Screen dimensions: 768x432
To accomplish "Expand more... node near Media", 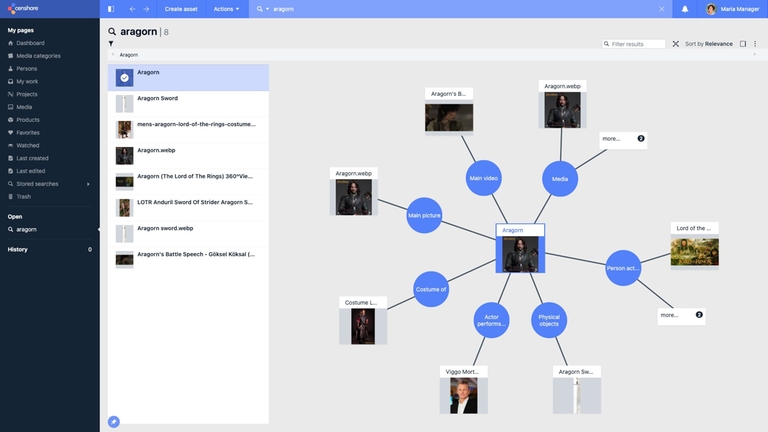I will pyautogui.click(x=623, y=139).
